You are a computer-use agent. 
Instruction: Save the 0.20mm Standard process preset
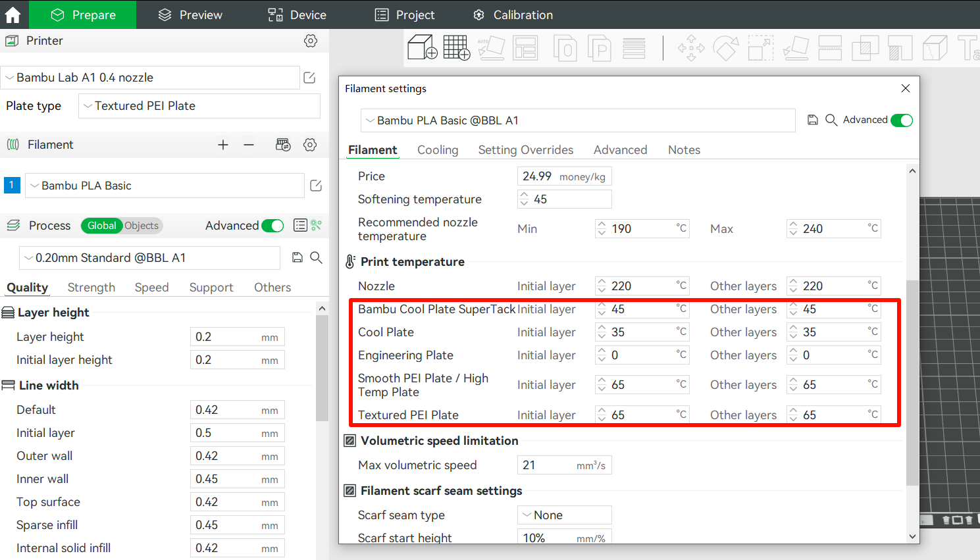point(297,257)
